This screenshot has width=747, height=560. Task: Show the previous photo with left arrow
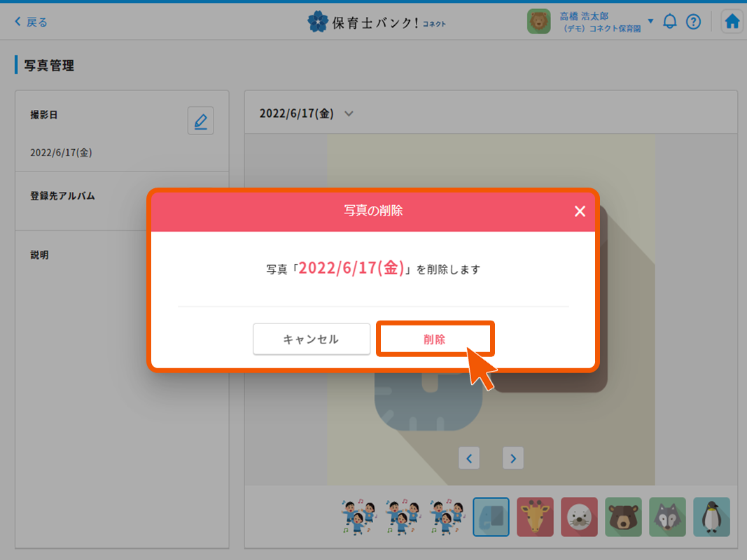pyautogui.click(x=469, y=458)
